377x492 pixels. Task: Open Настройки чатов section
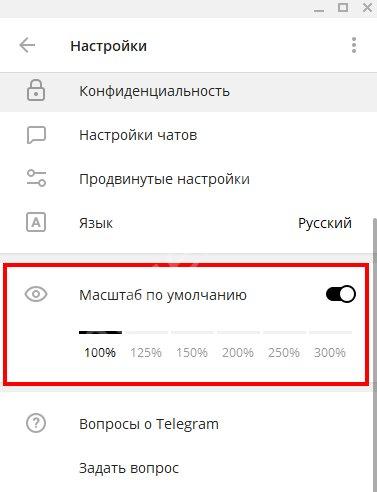(x=187, y=135)
